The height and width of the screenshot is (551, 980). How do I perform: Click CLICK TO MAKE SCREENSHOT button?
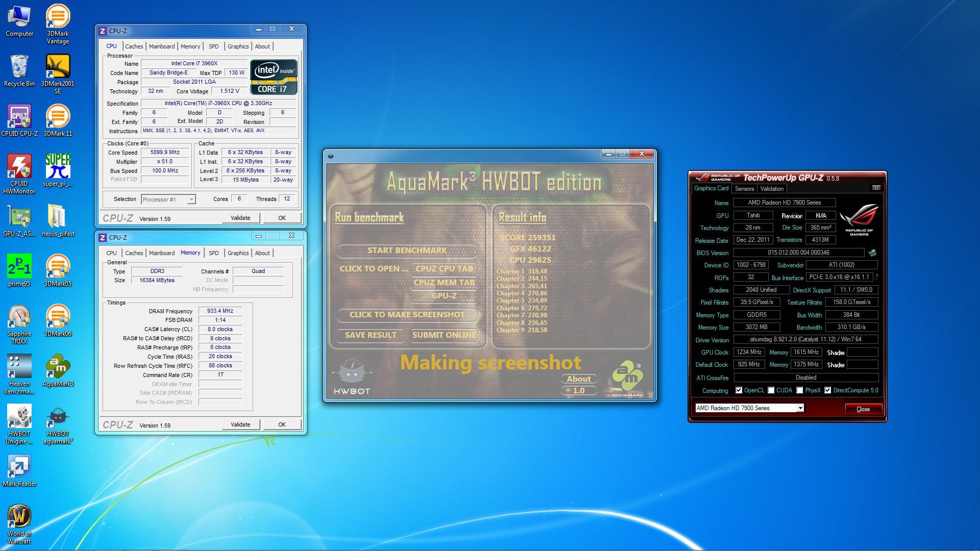[407, 315]
